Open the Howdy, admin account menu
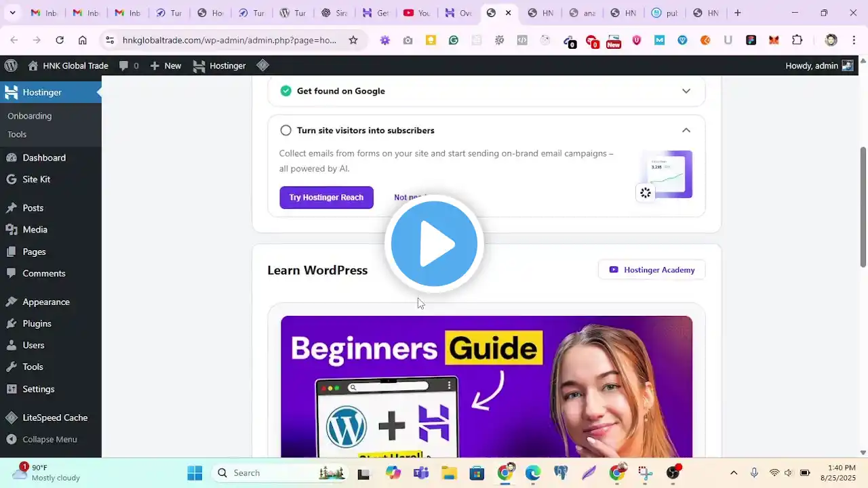Viewport: 868px width, 488px height. [x=819, y=66]
